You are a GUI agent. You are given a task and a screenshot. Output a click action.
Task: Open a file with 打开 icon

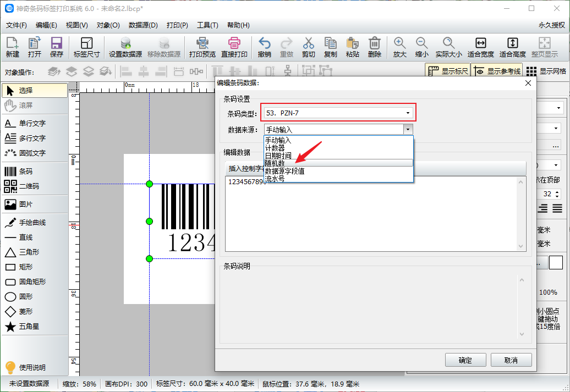35,47
